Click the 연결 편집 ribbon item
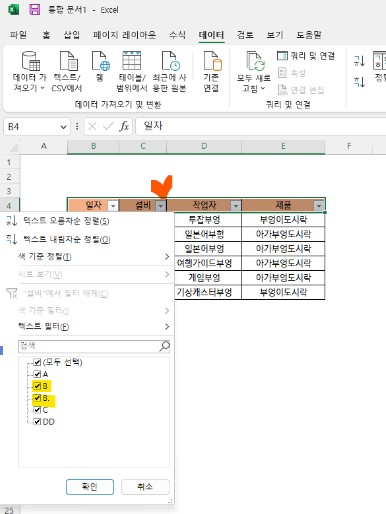This screenshot has height=514, width=386. click(301, 90)
